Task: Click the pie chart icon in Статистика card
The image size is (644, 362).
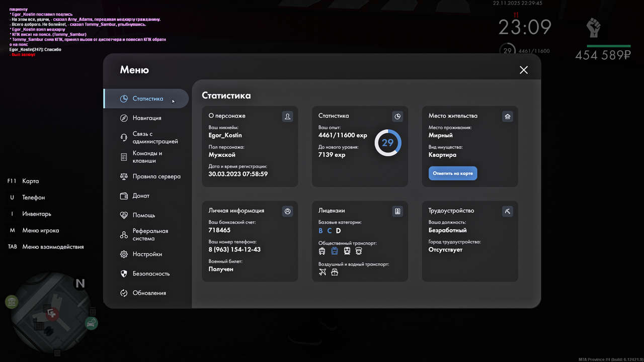Action: (x=397, y=116)
